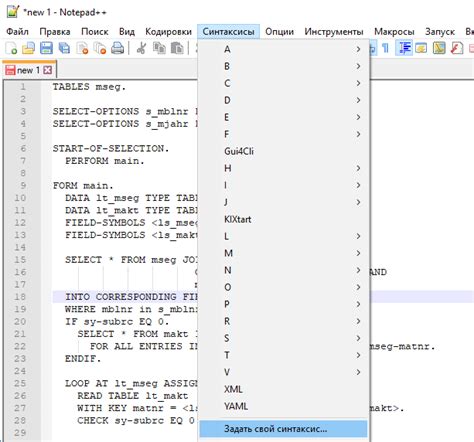Viewport: 474px width, 442px height.
Task: Expand the T languages submenu
Action: [x=283, y=355]
